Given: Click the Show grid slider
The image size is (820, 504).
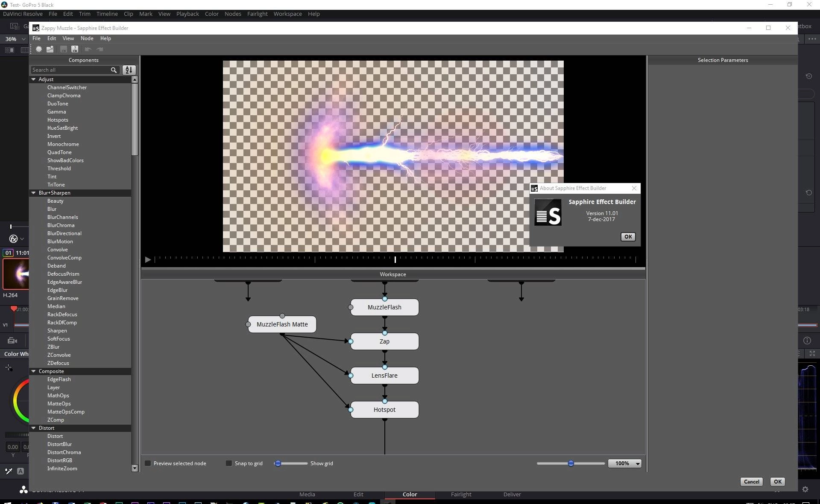Looking at the screenshot, I should tap(291, 463).
